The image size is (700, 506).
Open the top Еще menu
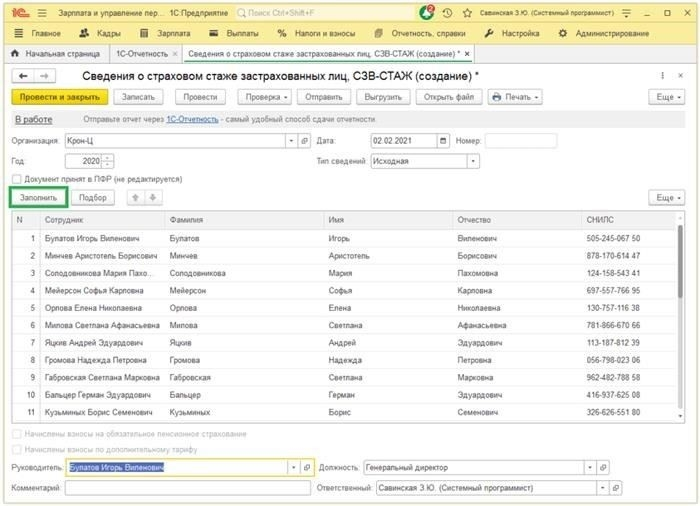667,97
